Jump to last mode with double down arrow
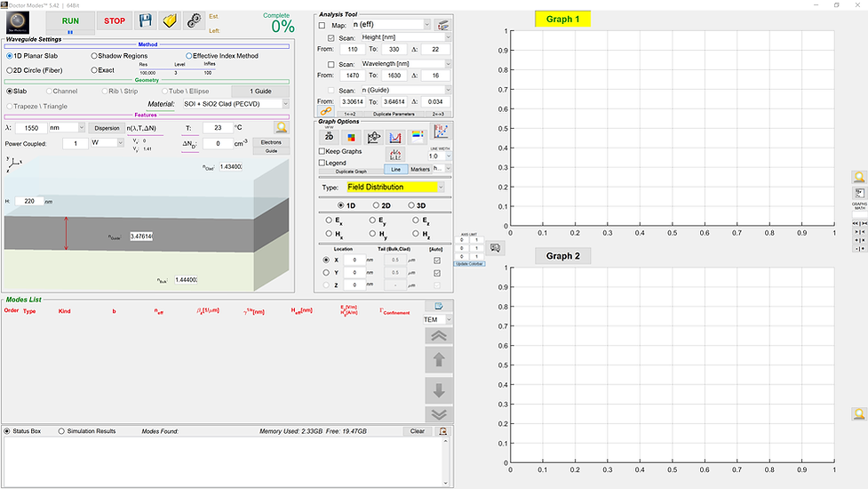 coord(439,414)
